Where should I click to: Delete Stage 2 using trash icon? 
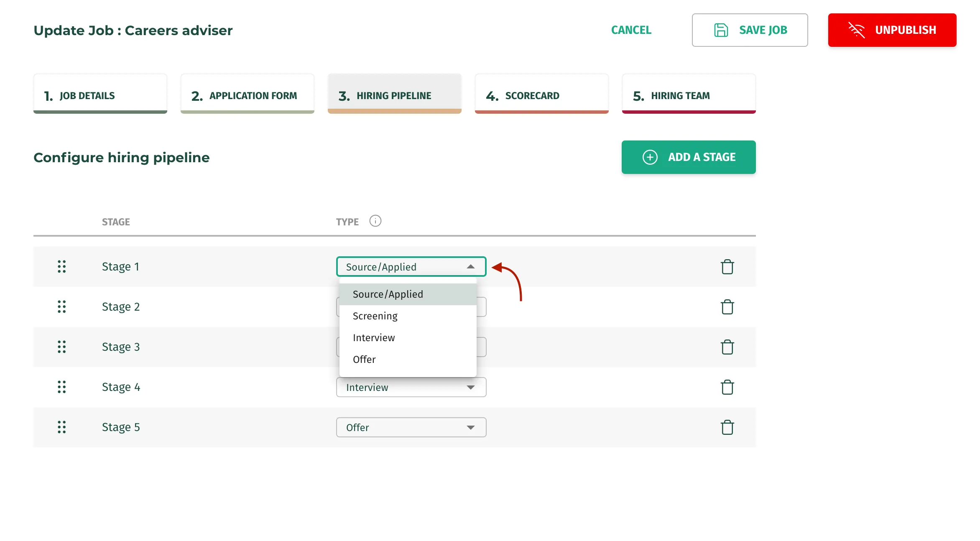point(727,307)
